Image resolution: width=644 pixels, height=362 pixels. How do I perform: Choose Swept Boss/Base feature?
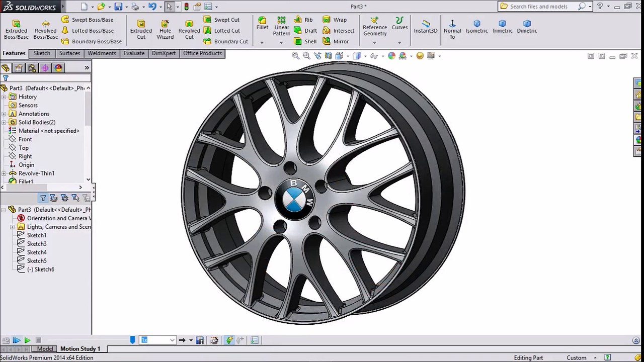click(x=87, y=20)
